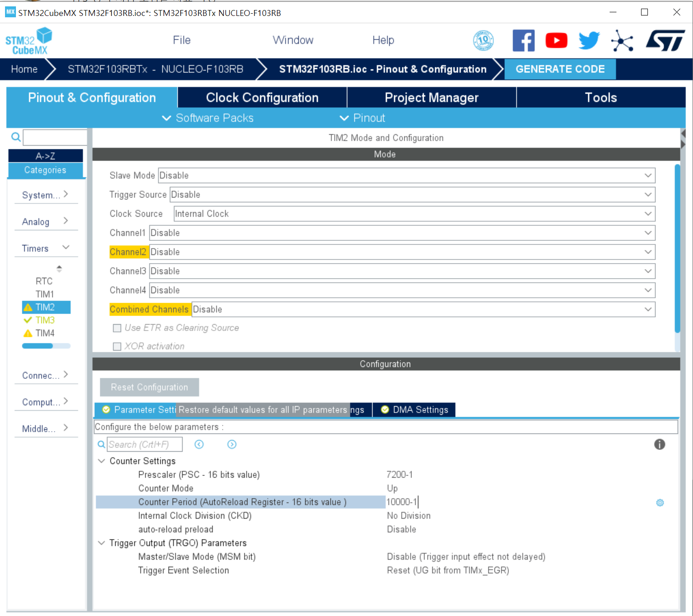The height and width of the screenshot is (616, 693).
Task: Collapse the Timers category
Action: [x=46, y=248]
